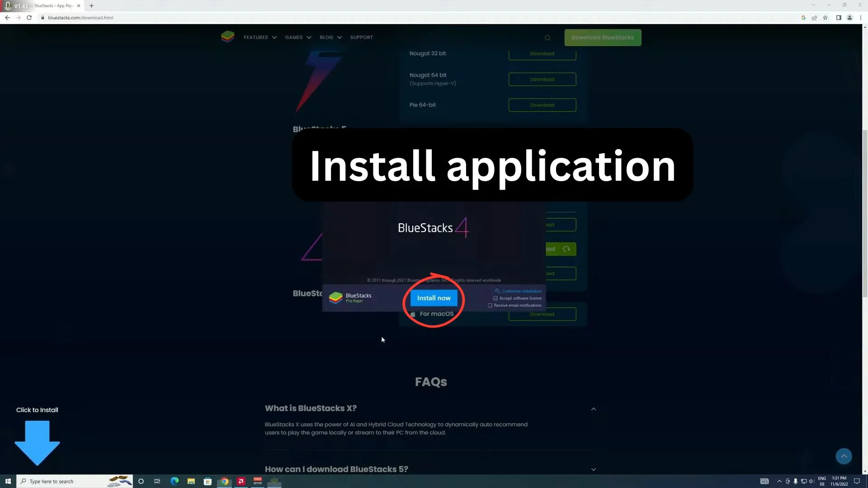This screenshot has height=488, width=868.
Task: Open the Windows Start menu
Action: [8, 481]
